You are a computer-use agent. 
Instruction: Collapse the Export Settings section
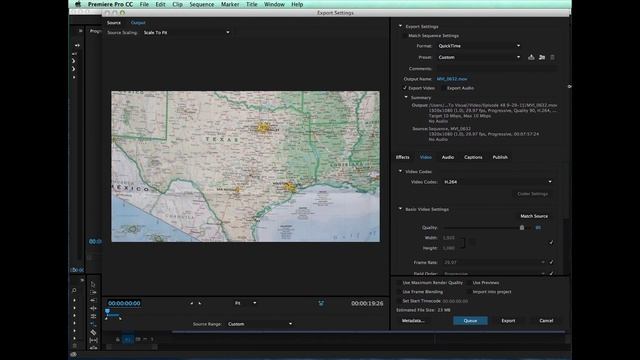[x=400, y=26]
